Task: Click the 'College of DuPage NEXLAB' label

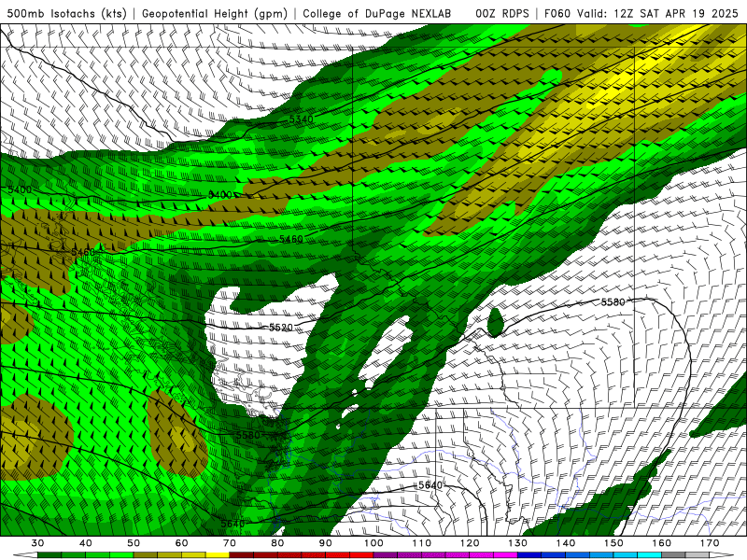Action: (377, 13)
